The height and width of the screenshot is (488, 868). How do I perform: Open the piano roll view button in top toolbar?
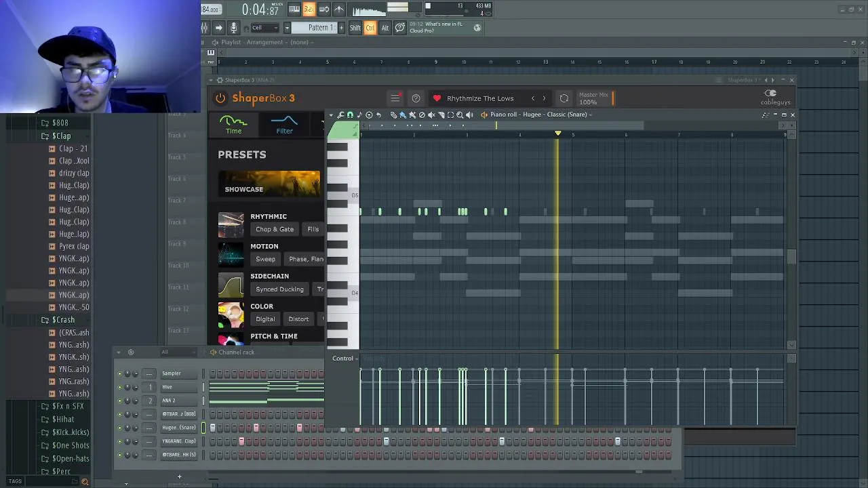point(294,9)
